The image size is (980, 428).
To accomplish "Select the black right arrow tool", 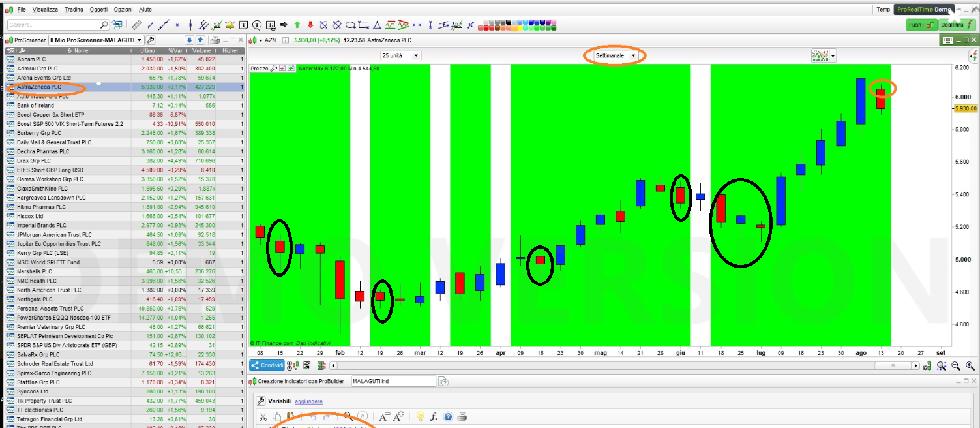I will click(283, 25).
